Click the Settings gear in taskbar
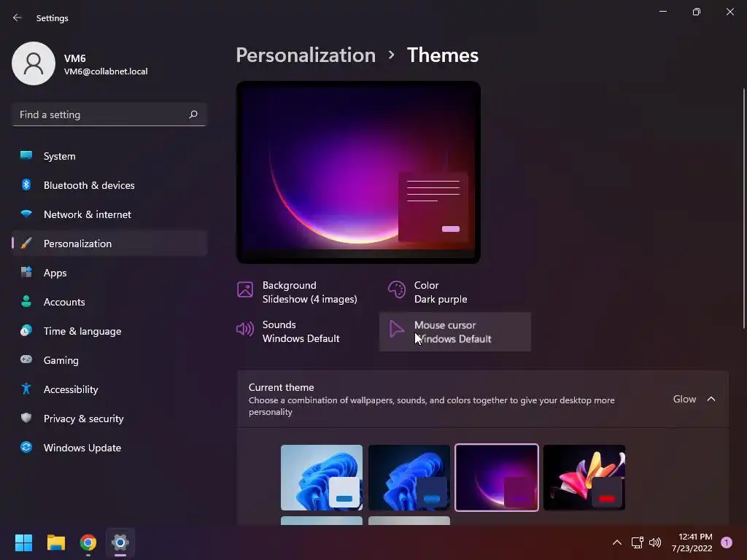This screenshot has height=560, width=747. click(x=120, y=542)
